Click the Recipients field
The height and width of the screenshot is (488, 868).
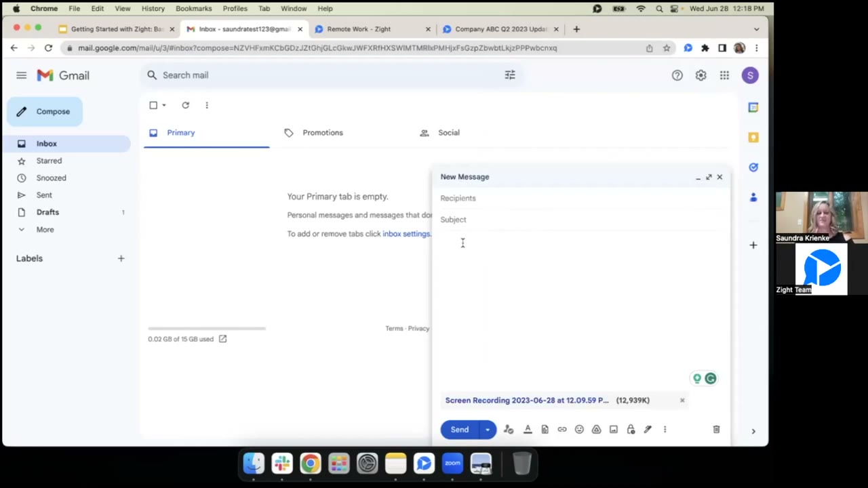(581, 199)
